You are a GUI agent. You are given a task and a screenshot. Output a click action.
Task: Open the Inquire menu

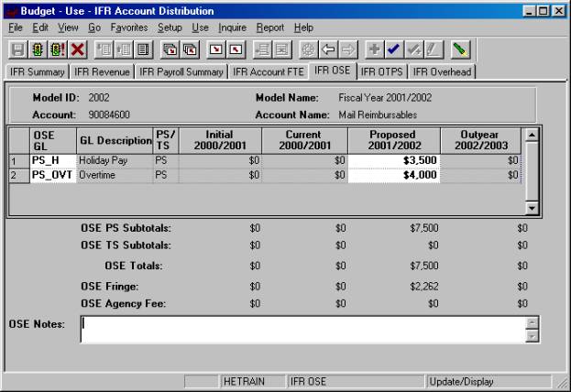(x=232, y=27)
